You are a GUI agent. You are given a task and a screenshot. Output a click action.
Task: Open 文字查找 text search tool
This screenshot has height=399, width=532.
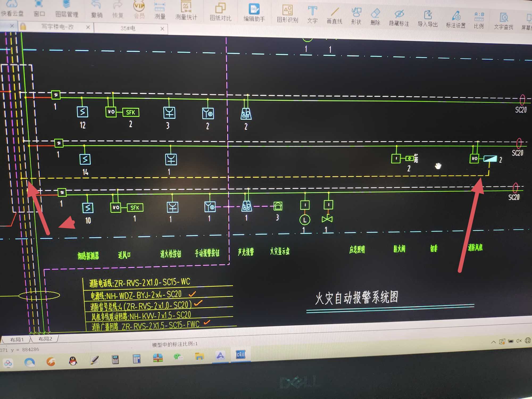point(504,21)
